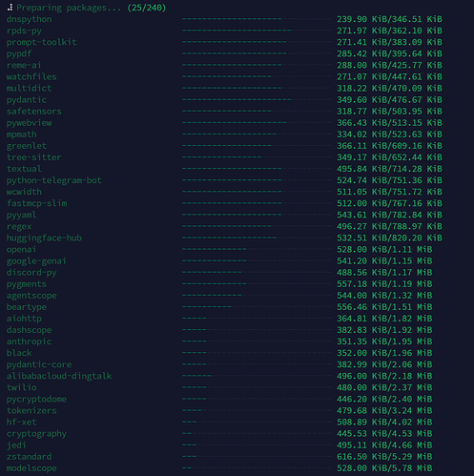Image resolution: width=474 pixels, height=476 pixels.
Task: Click the greenlet package name
Action: 27,146
